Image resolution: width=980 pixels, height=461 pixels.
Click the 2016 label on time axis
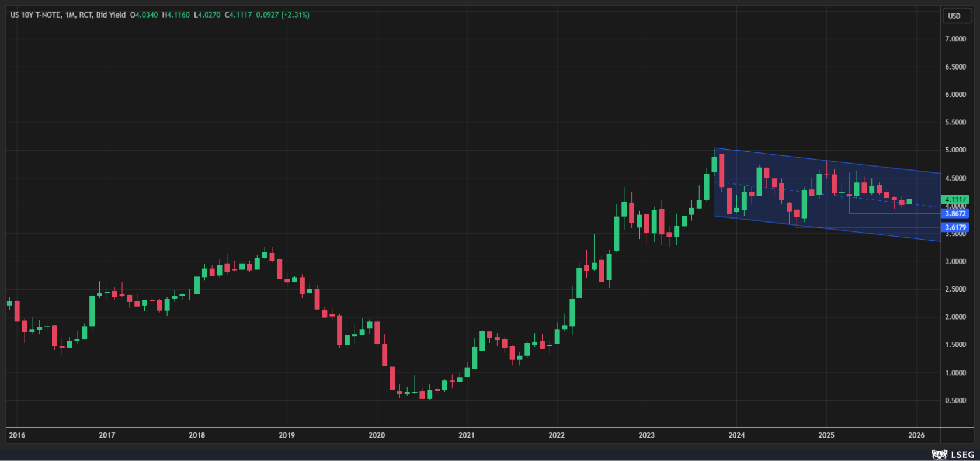[17, 435]
